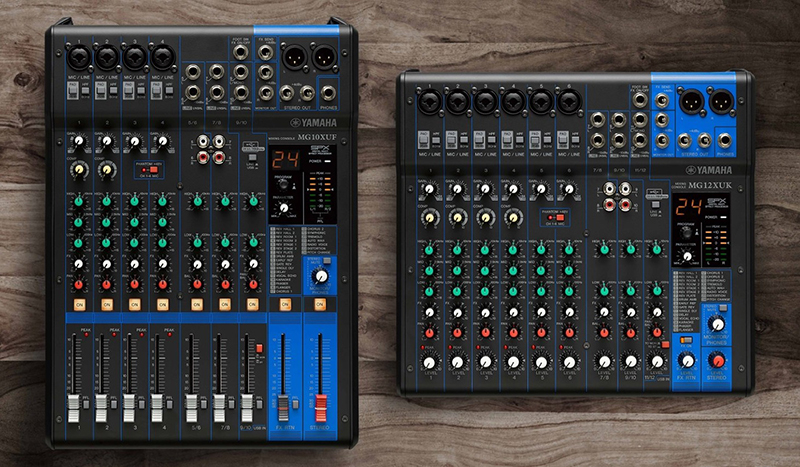The height and width of the screenshot is (467, 800).
Task: Click the channel 4 fader on MG10XUF
Action: [157, 407]
